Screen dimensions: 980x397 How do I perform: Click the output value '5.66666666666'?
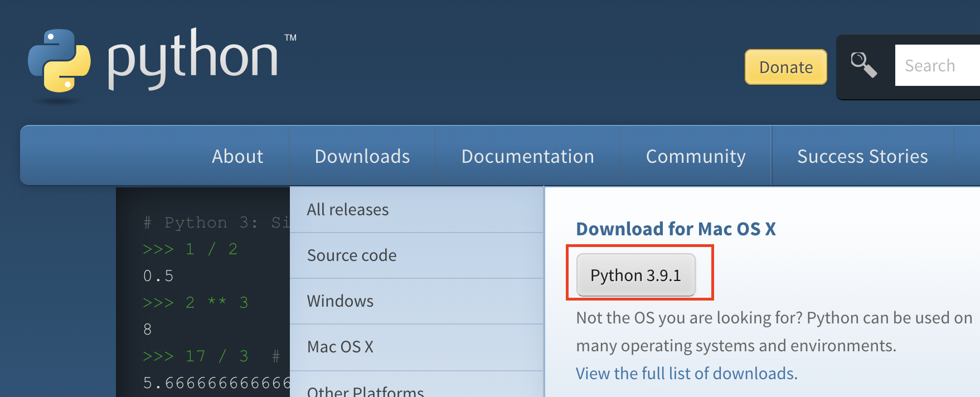coord(216,383)
